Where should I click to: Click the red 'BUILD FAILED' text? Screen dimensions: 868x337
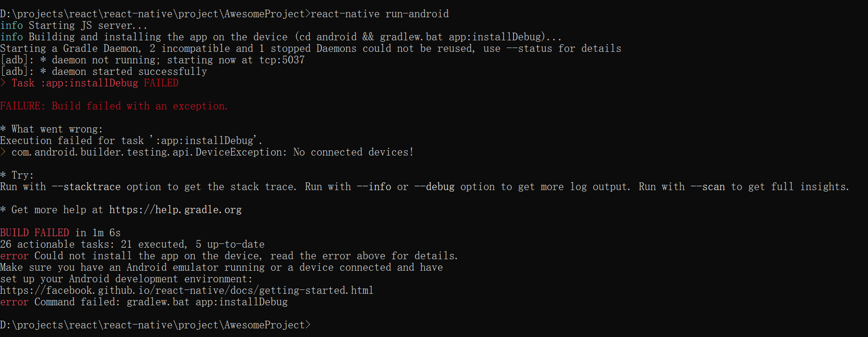[x=35, y=233]
